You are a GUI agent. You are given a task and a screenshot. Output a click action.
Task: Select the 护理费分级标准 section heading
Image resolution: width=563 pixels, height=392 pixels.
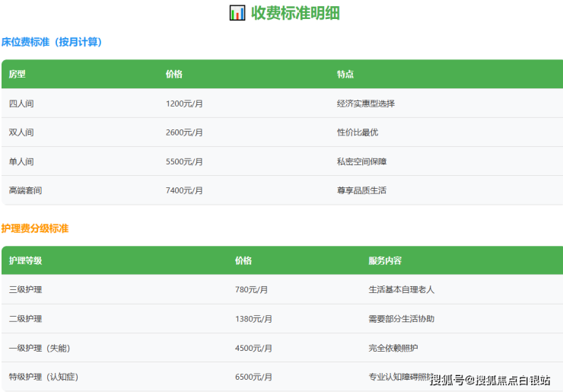[35, 228]
